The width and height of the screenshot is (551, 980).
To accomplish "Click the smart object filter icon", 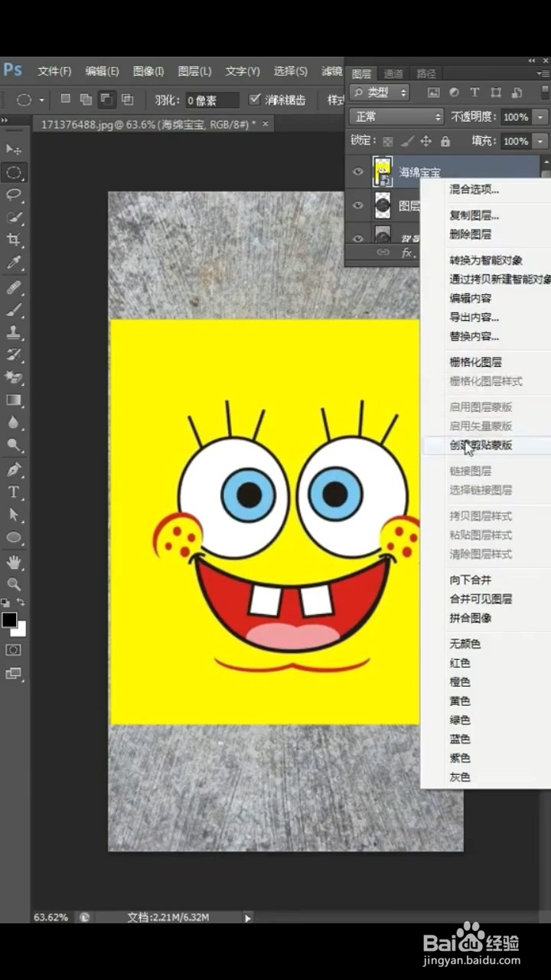I will point(517,93).
